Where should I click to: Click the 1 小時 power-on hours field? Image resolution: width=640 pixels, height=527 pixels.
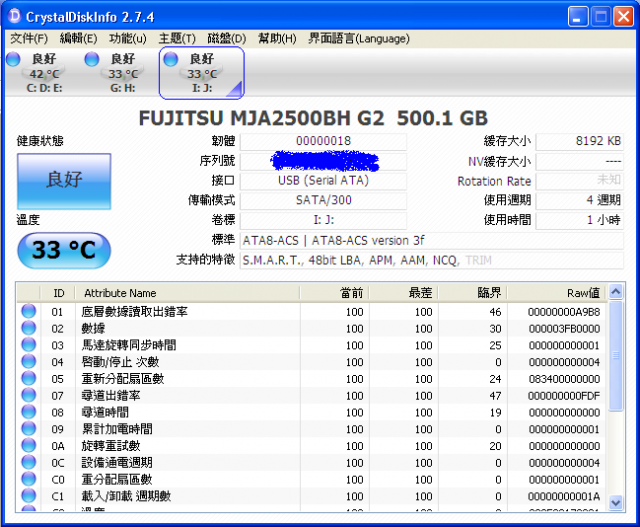(x=580, y=220)
